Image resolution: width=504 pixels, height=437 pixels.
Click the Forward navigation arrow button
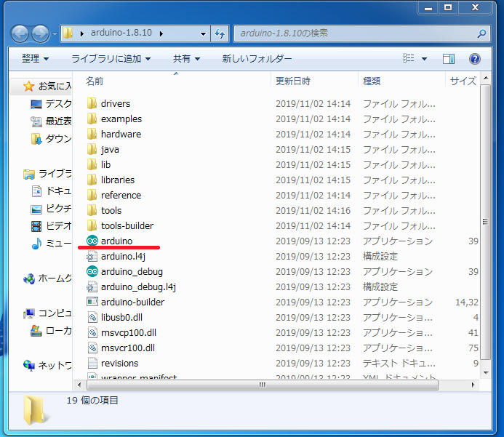click(x=40, y=33)
